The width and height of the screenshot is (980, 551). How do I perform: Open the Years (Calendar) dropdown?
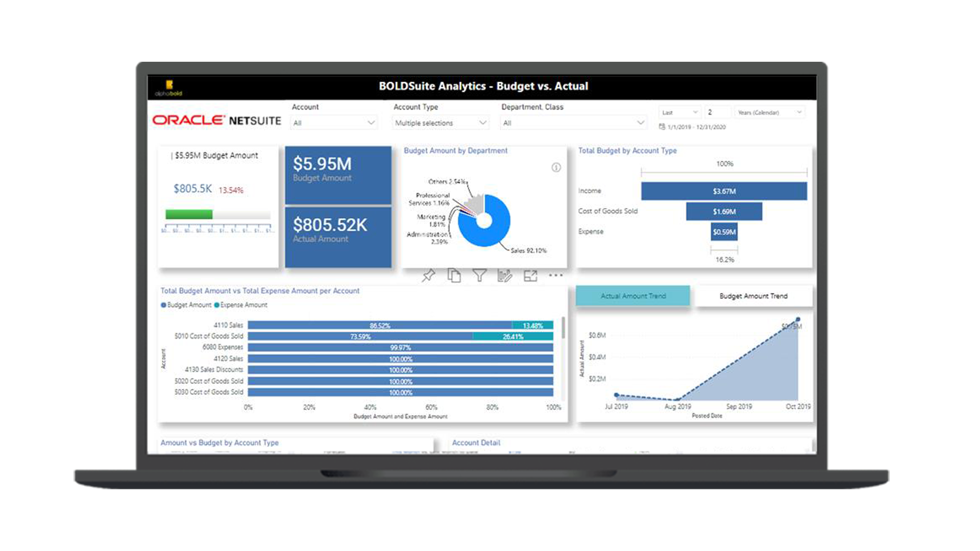770,112
